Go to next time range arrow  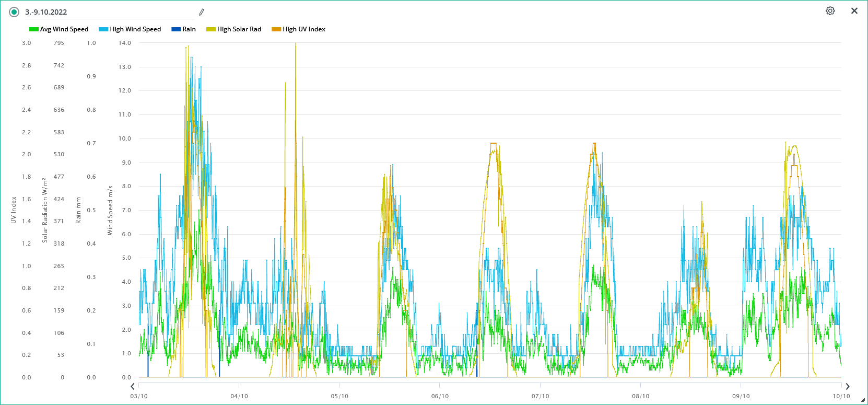click(848, 386)
